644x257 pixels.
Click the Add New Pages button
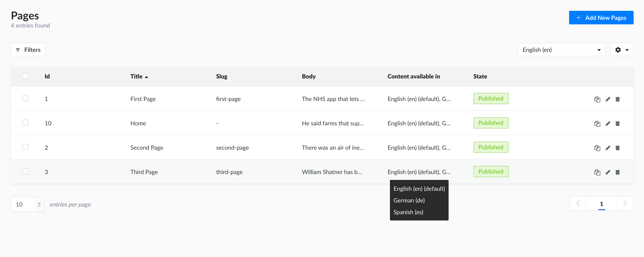601,18
